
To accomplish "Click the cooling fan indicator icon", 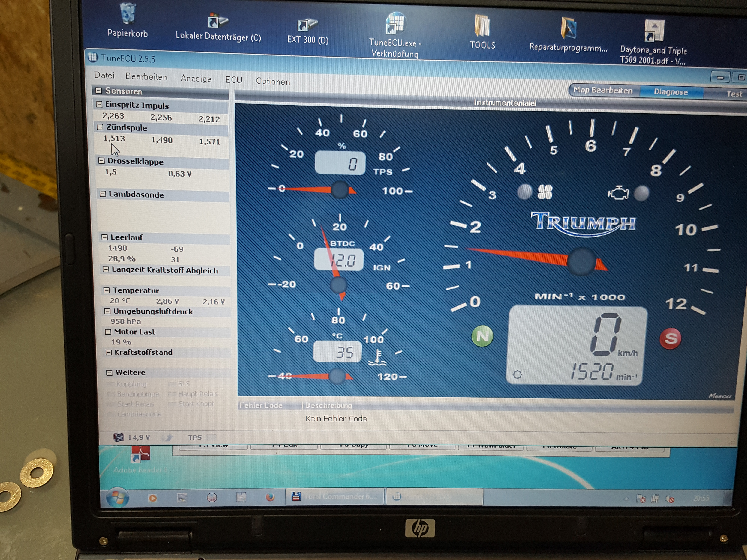I will pyautogui.click(x=545, y=192).
